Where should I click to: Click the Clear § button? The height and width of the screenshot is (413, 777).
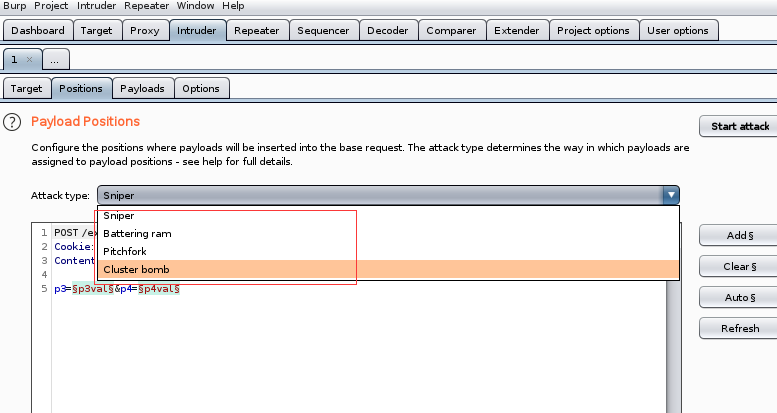(738, 267)
